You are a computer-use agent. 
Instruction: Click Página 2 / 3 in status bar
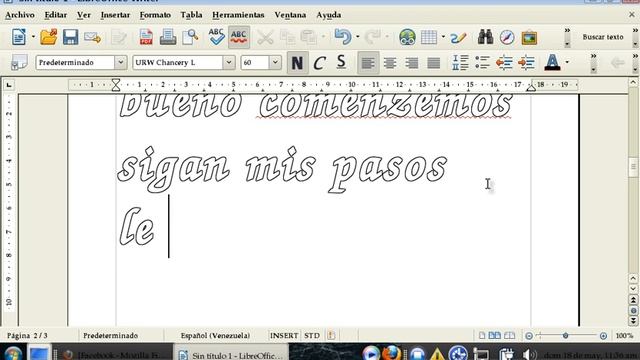[x=27, y=336]
